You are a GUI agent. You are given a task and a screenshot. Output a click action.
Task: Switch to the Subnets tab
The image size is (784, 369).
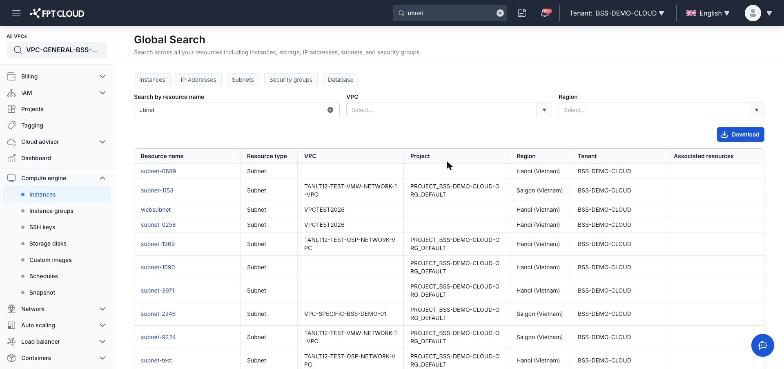242,80
